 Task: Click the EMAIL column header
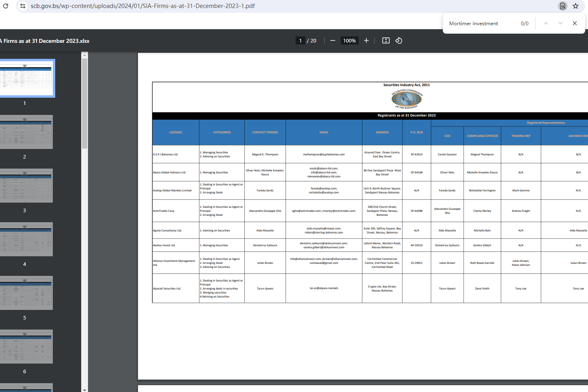(324, 132)
